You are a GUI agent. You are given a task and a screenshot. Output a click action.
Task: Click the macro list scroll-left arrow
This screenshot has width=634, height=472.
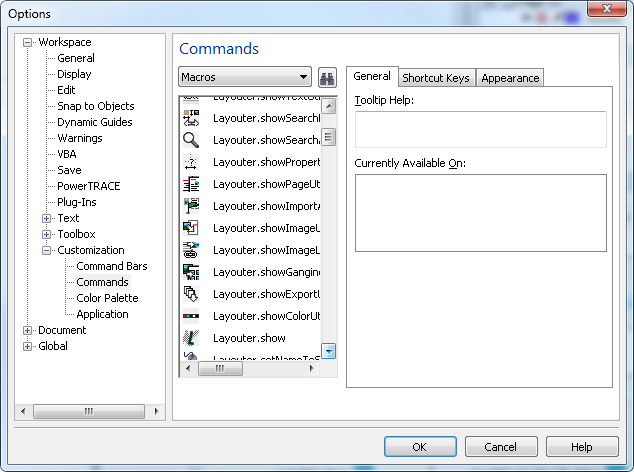[188, 368]
